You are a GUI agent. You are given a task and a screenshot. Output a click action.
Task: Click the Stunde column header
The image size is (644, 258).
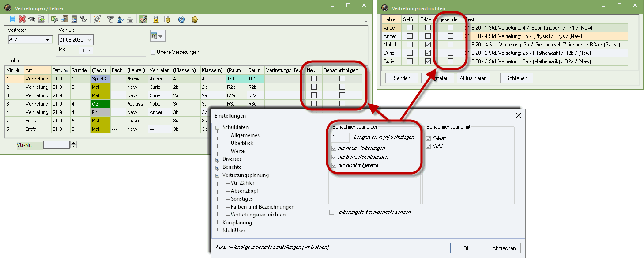tap(79, 70)
